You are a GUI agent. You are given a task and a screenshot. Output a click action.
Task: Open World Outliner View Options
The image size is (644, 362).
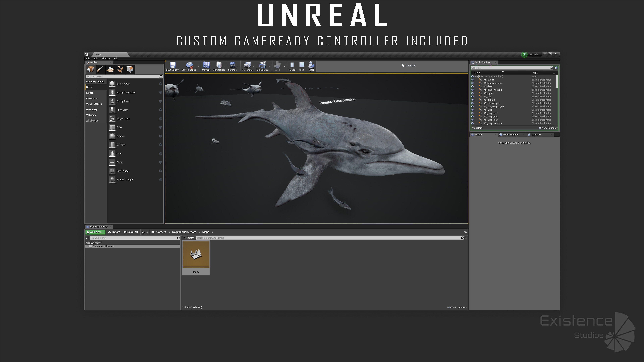point(548,128)
